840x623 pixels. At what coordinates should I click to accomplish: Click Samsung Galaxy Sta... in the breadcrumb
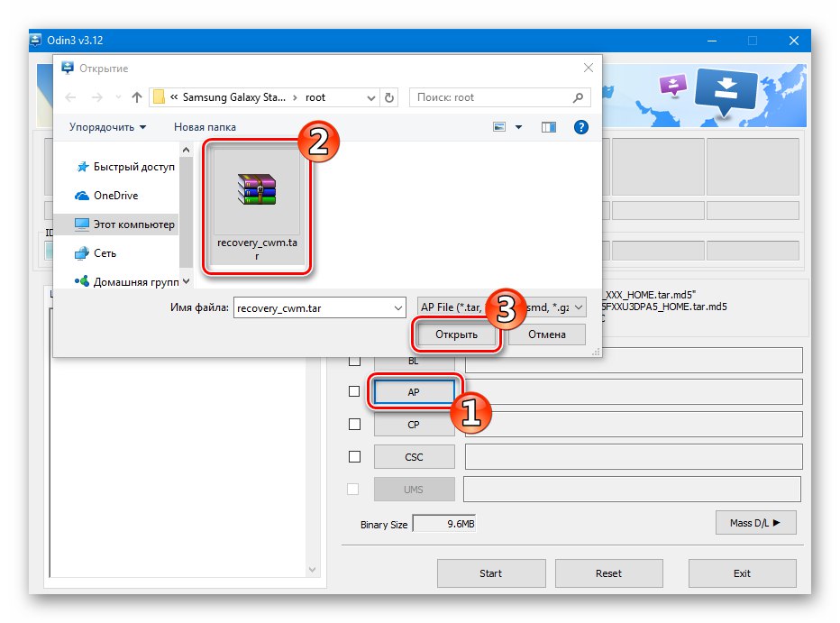234,97
